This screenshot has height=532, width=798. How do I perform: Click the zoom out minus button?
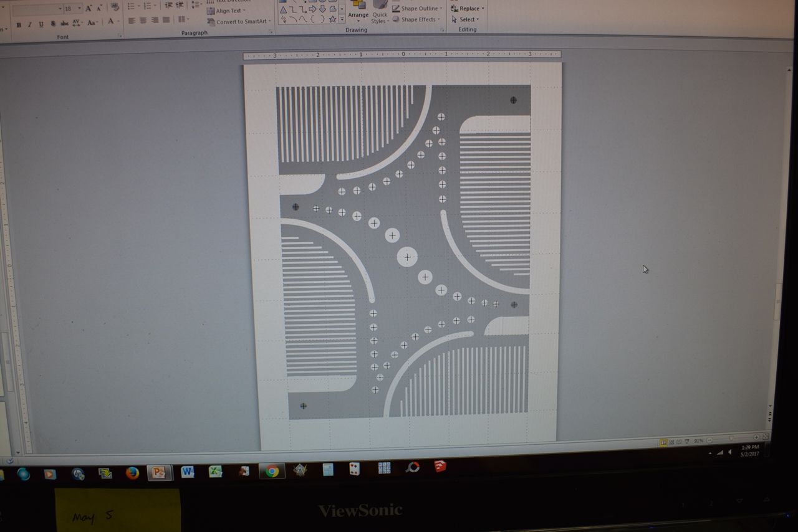click(710, 440)
